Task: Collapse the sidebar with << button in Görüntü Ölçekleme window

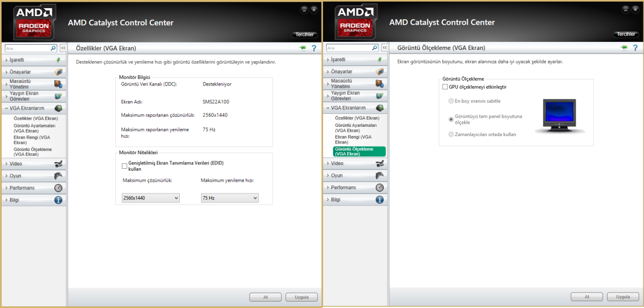Action: [x=384, y=48]
